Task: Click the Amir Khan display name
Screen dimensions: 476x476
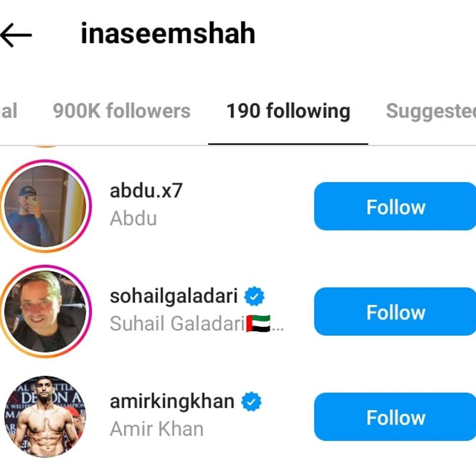Action: pyautogui.click(x=157, y=429)
